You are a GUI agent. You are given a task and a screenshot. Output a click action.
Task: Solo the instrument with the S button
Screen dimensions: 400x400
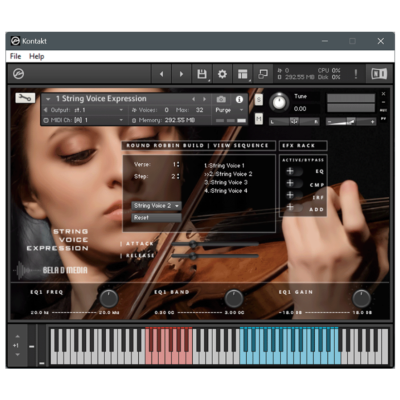click(x=259, y=99)
